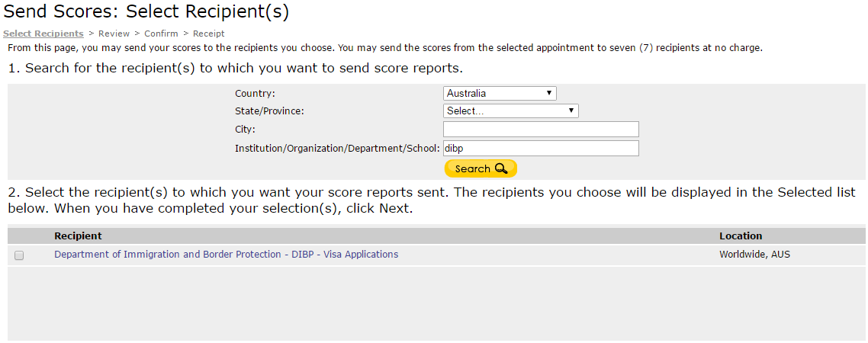Tick the checkbox beside the DIBP recipient
Screen dimensions: 868x343
19,255
